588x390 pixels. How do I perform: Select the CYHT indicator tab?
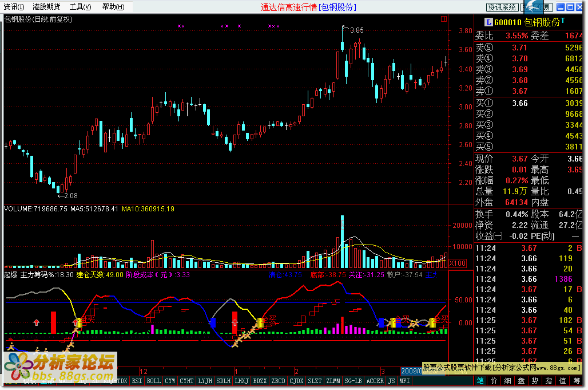[x=186, y=381]
